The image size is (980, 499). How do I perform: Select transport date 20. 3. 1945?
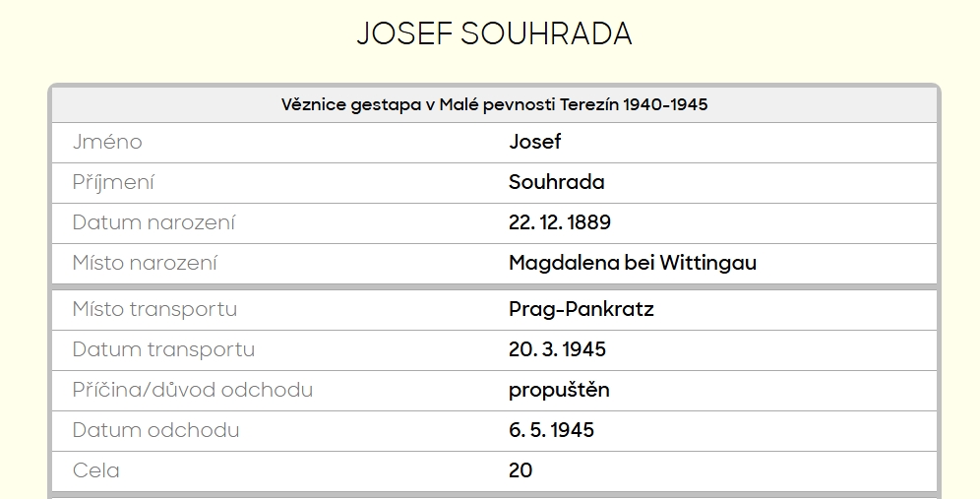pyautogui.click(x=557, y=349)
